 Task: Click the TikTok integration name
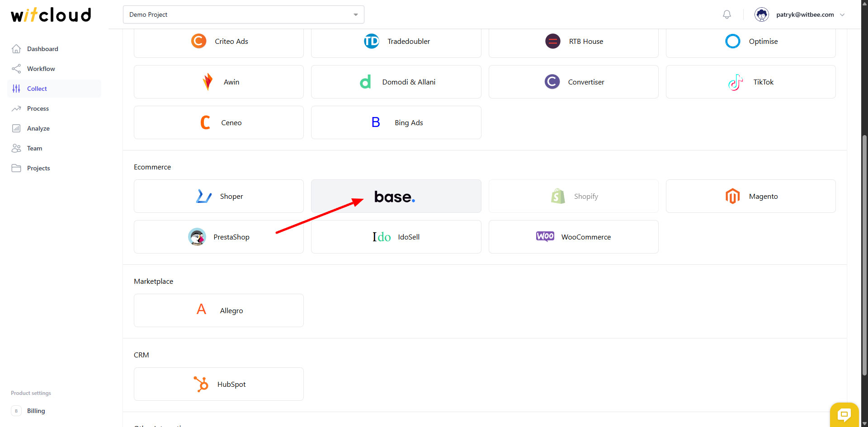(764, 82)
